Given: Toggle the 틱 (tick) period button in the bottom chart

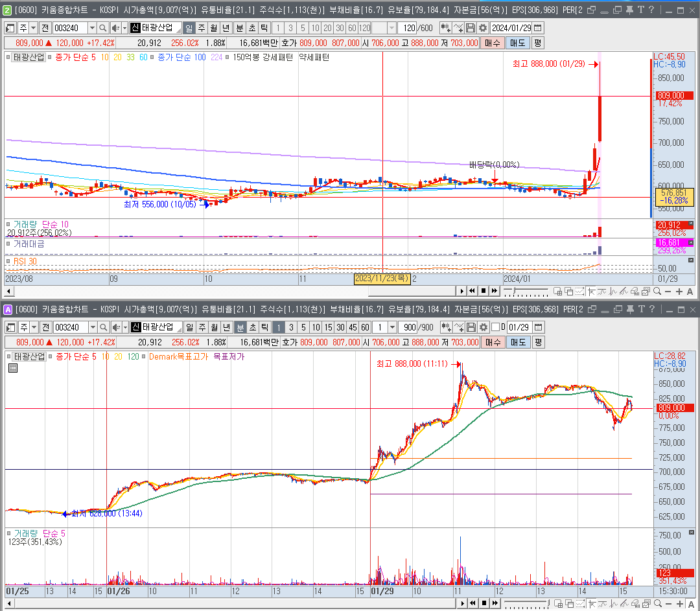Looking at the screenshot, I should 264,328.
